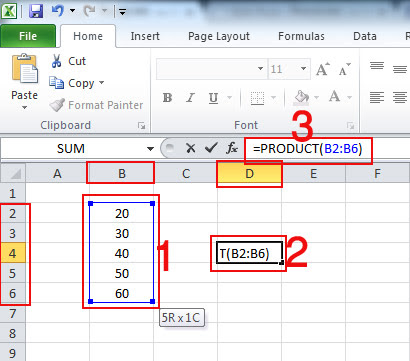Expand underline style options arrow
This screenshot has height=361, width=410.
click(x=229, y=98)
